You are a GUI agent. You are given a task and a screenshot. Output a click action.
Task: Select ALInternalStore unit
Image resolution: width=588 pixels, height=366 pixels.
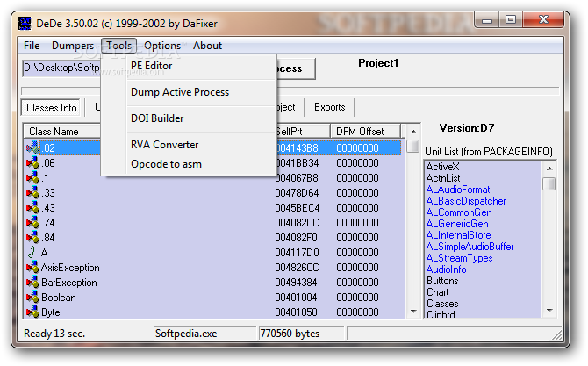coord(459,235)
